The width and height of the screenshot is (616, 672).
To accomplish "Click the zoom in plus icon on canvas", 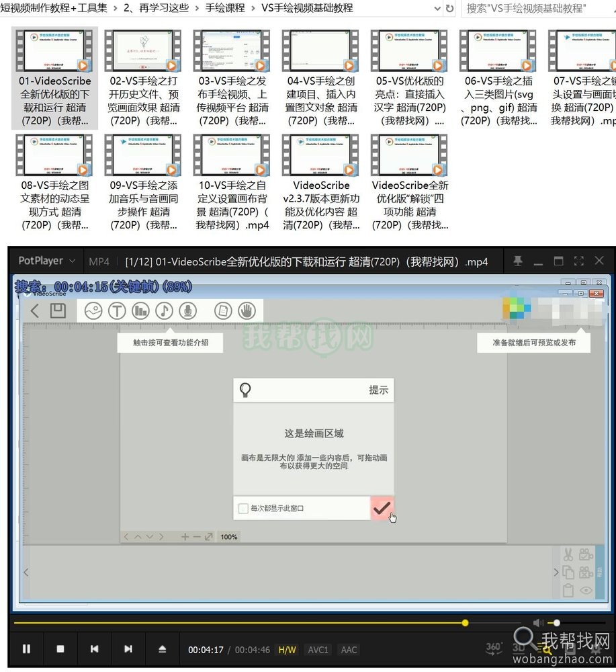I will click(185, 536).
